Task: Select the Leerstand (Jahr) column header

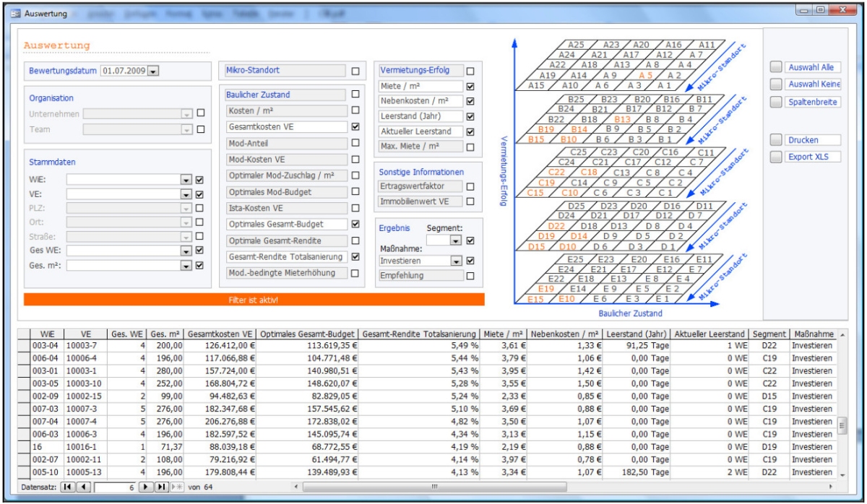Action: pyautogui.click(x=634, y=334)
